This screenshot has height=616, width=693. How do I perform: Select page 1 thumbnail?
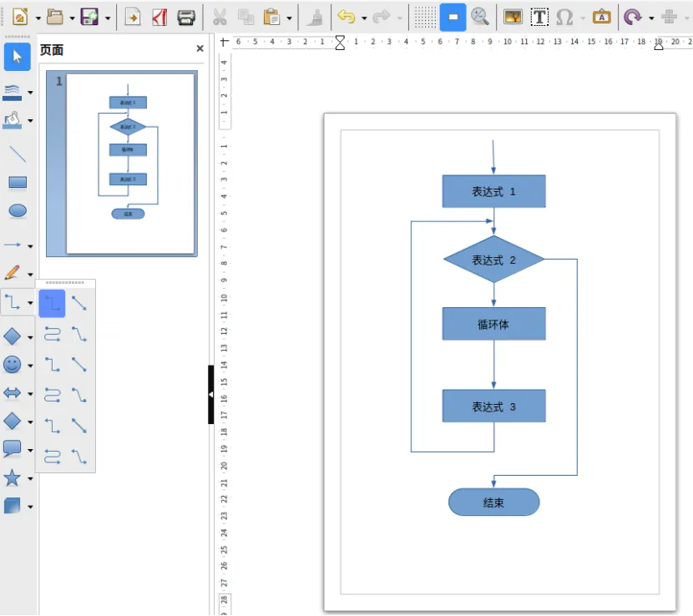122,164
